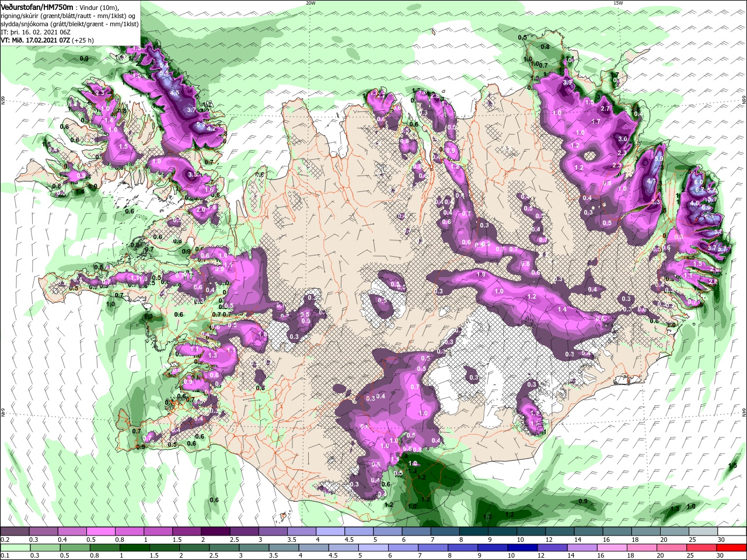
Task: Click the 1.9 precipitation value on the map
Action: 481,274
